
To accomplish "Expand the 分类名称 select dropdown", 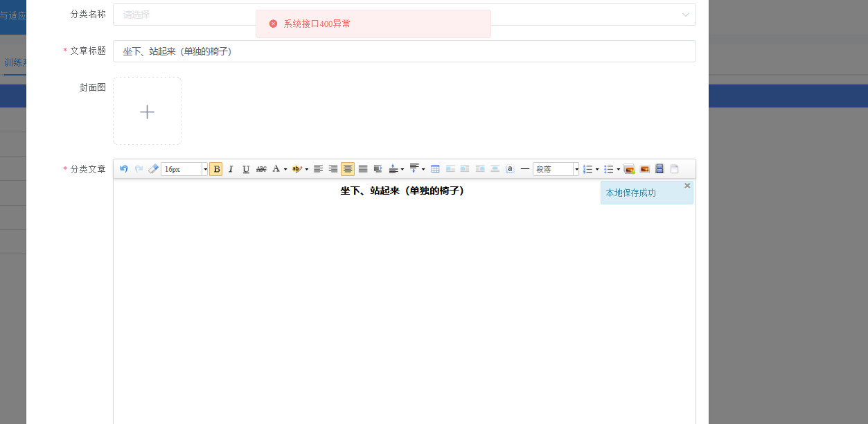I will [404, 15].
